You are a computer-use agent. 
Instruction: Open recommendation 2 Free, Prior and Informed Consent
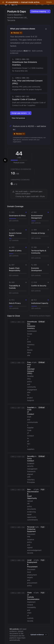(x=29, y=84)
